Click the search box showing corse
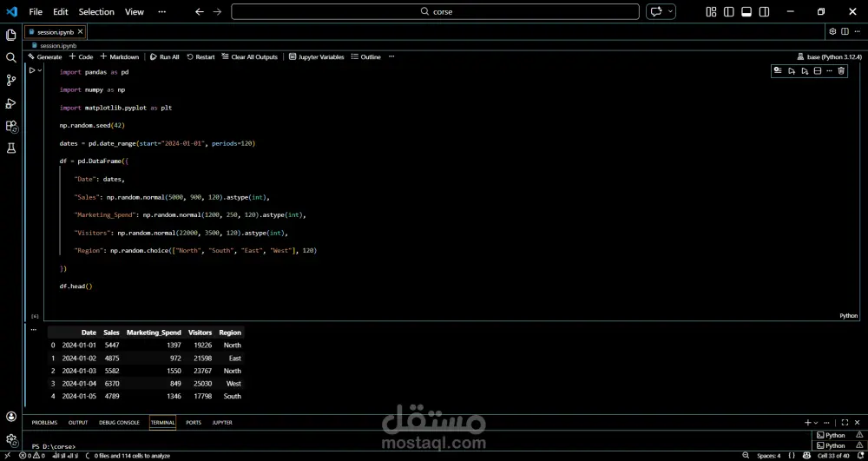 (x=435, y=11)
